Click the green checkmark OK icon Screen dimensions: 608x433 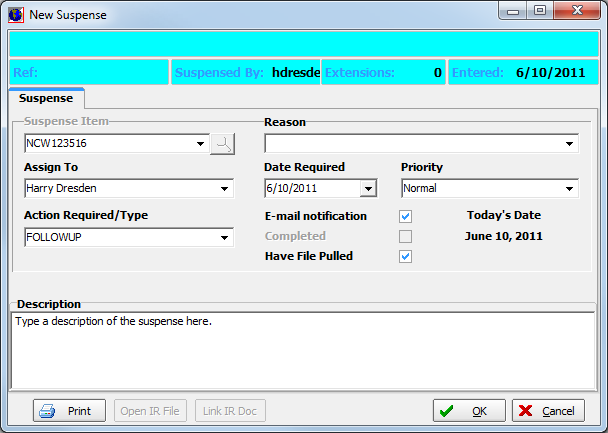[x=447, y=411]
